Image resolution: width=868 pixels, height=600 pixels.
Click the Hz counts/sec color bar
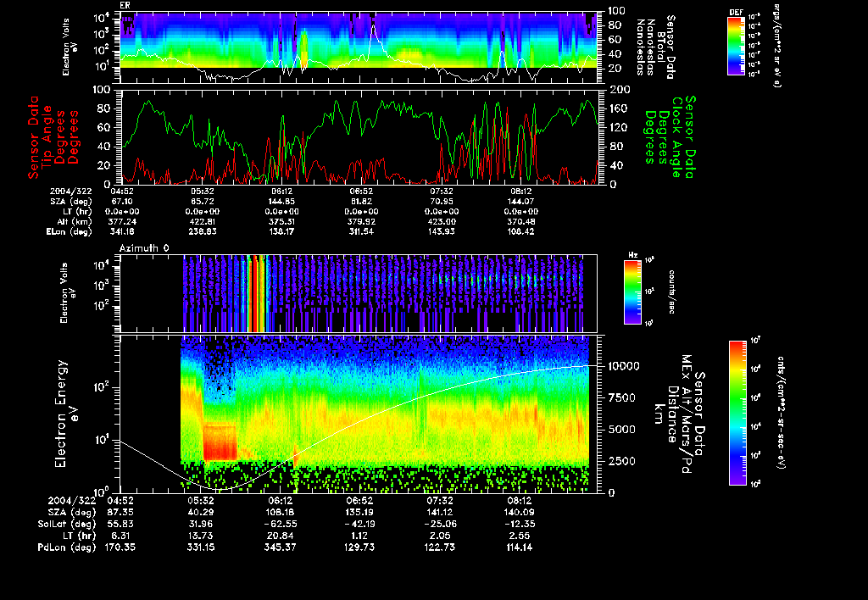coord(632,292)
